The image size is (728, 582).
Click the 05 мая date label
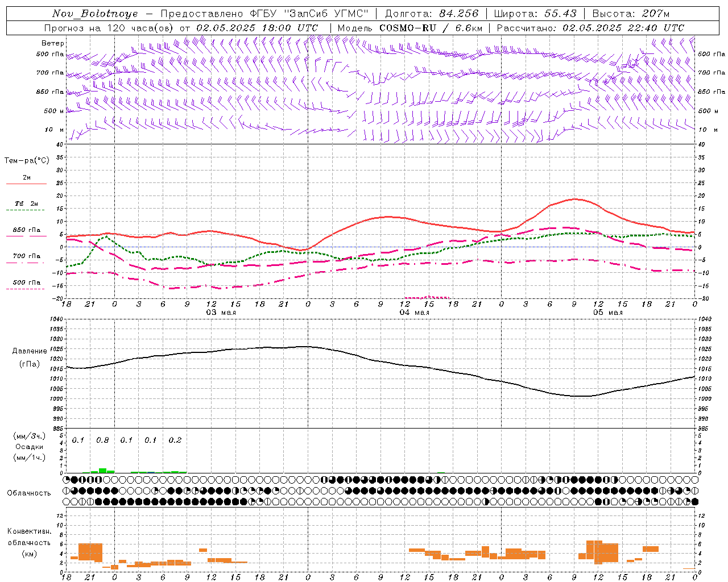coord(607,313)
